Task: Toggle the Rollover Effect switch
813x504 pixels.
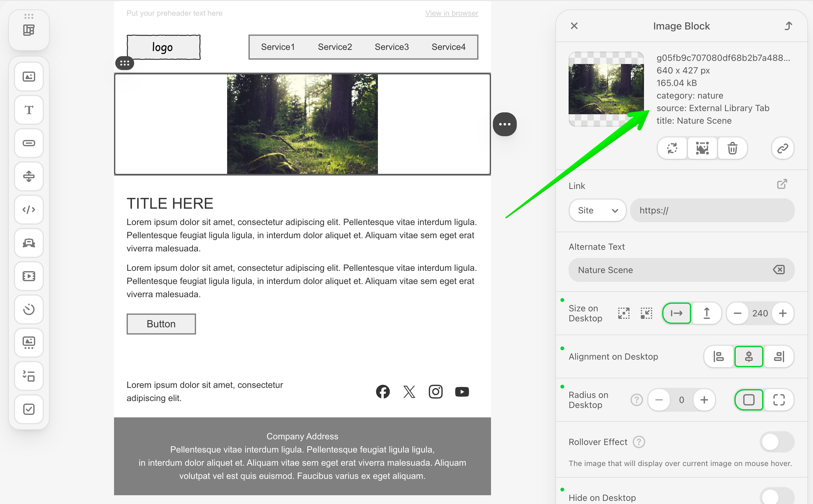Action: (x=777, y=442)
